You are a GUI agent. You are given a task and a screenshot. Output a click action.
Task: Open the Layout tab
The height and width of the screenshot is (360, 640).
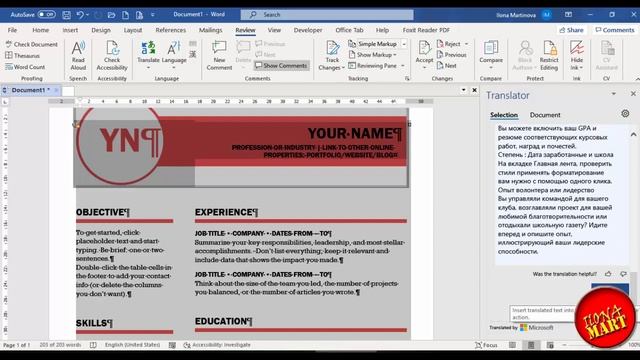[x=133, y=30]
